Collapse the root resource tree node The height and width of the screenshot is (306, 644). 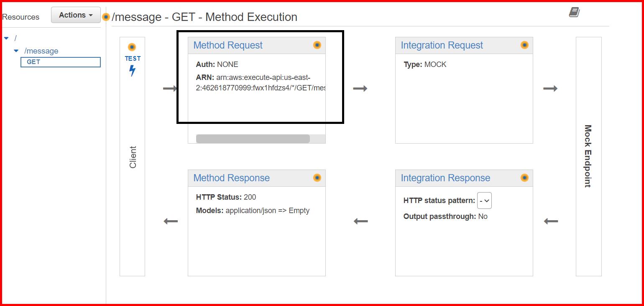point(6,39)
